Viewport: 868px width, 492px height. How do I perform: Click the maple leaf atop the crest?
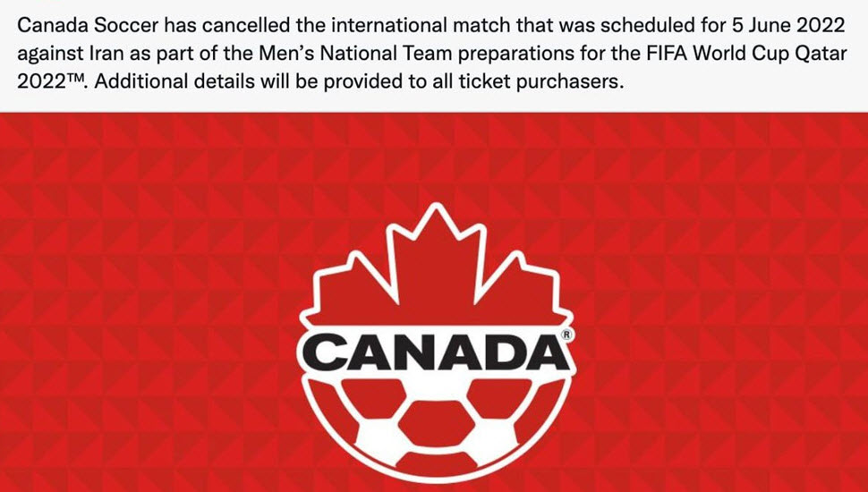click(x=436, y=266)
